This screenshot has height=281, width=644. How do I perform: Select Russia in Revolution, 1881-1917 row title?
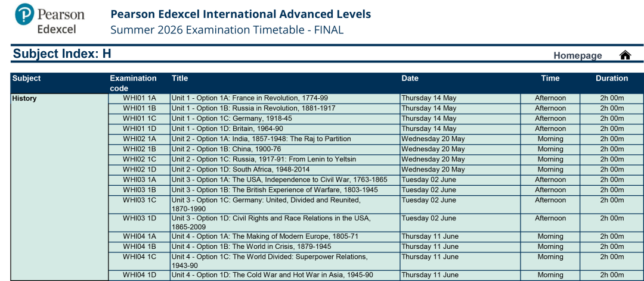[x=253, y=108]
